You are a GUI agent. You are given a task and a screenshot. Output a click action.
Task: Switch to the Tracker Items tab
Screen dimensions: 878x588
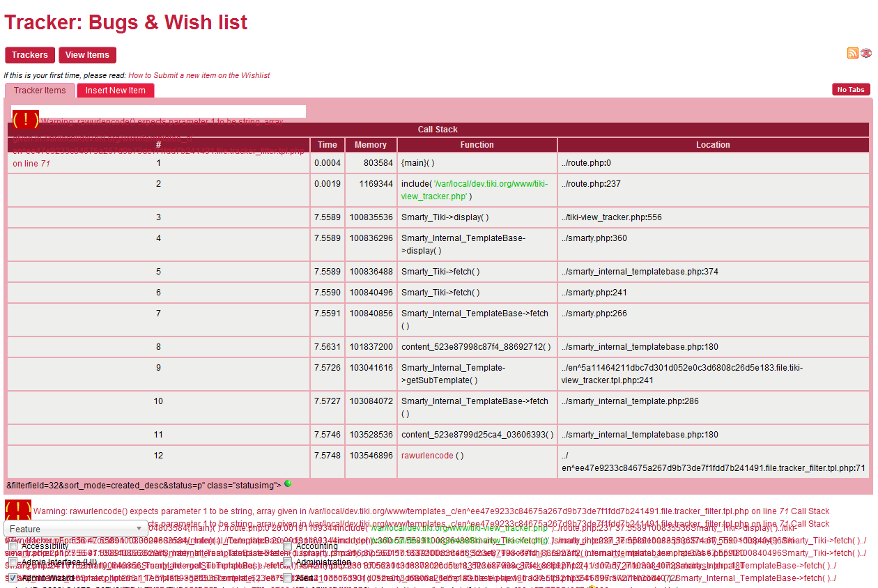click(40, 91)
